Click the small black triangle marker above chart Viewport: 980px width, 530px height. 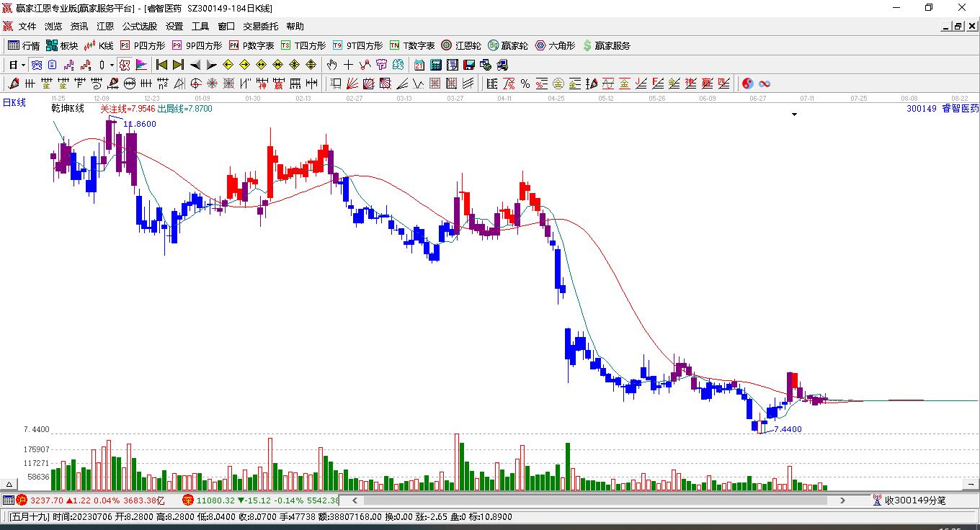point(795,114)
